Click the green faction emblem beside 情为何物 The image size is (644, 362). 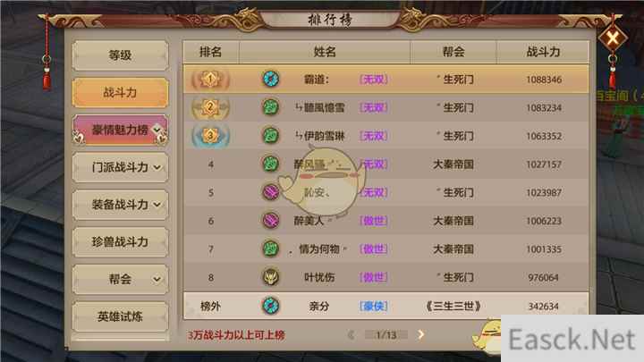click(x=271, y=248)
